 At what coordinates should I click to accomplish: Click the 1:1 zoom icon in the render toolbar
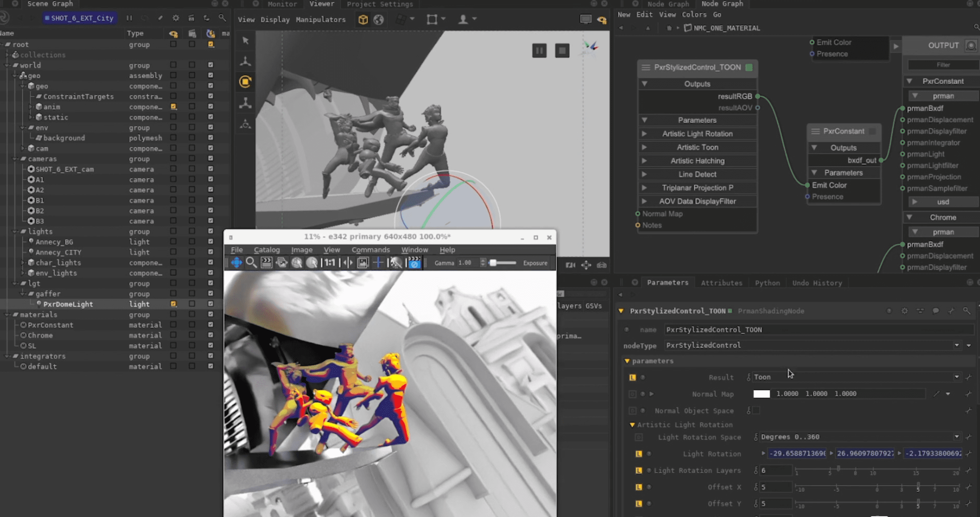(330, 263)
